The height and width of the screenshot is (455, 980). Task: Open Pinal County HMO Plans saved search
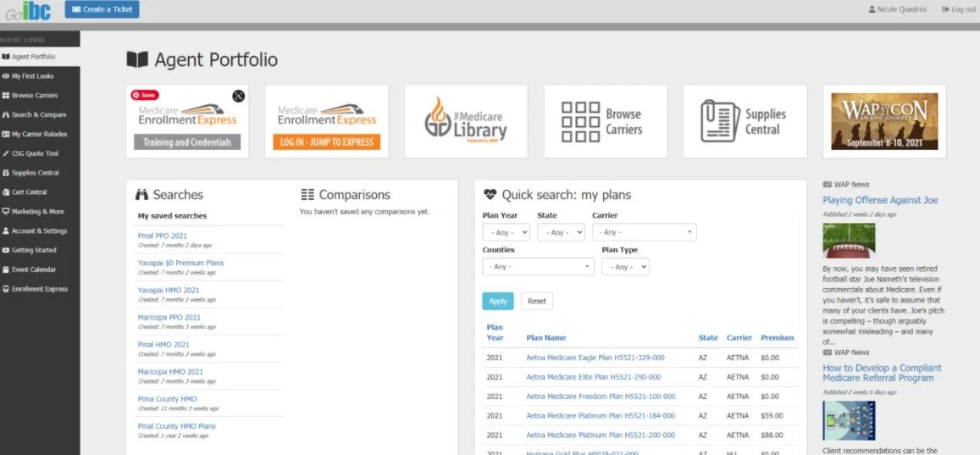[x=177, y=426]
